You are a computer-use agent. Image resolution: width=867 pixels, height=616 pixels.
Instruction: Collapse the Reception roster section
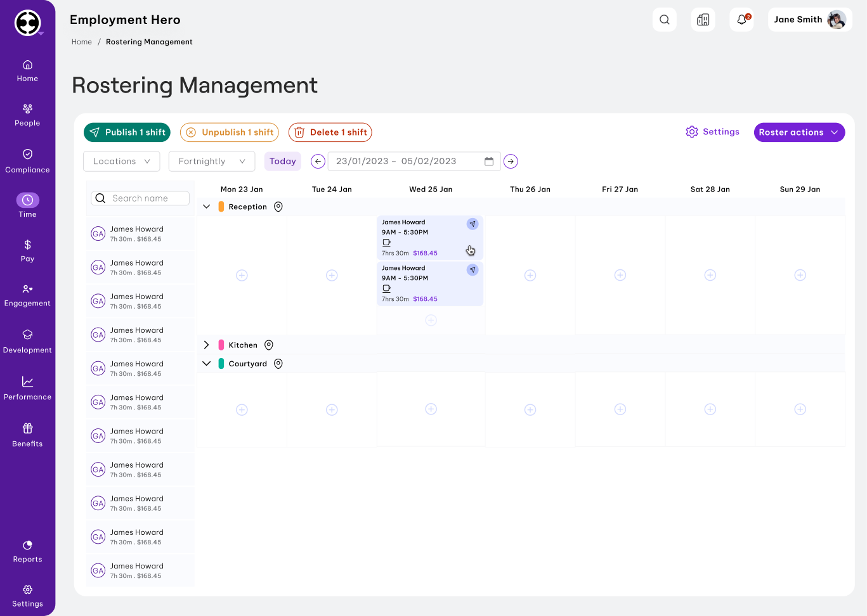tap(206, 207)
